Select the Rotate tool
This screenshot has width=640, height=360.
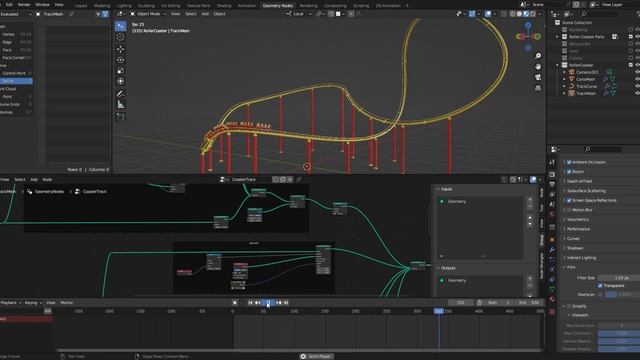(120, 60)
